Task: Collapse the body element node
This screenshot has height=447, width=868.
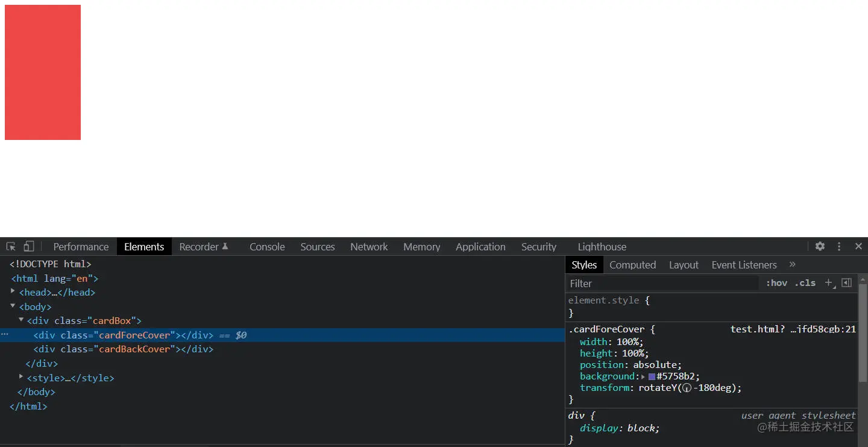Action: [13, 306]
